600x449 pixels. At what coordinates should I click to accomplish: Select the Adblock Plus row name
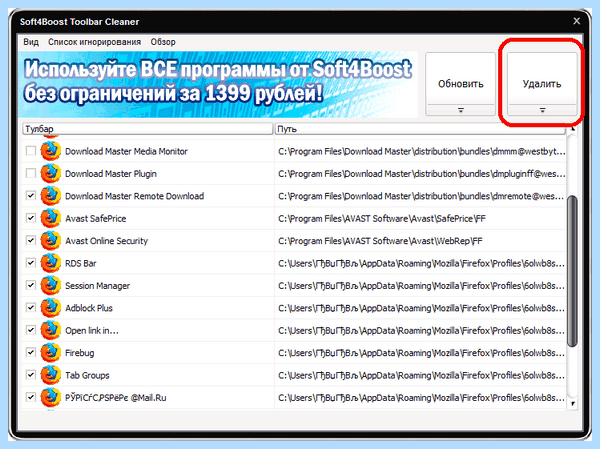pos(89,308)
